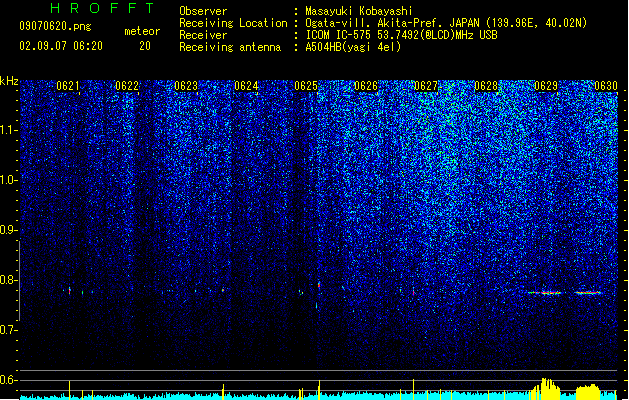The image size is (629, 400).
Task: Click the 1.1 kHz axis label
Action: click(x=8, y=130)
